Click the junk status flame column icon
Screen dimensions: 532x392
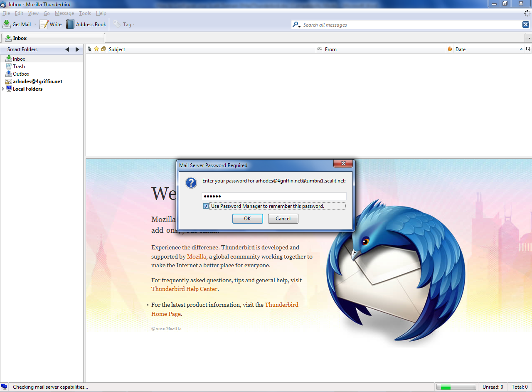coord(450,49)
